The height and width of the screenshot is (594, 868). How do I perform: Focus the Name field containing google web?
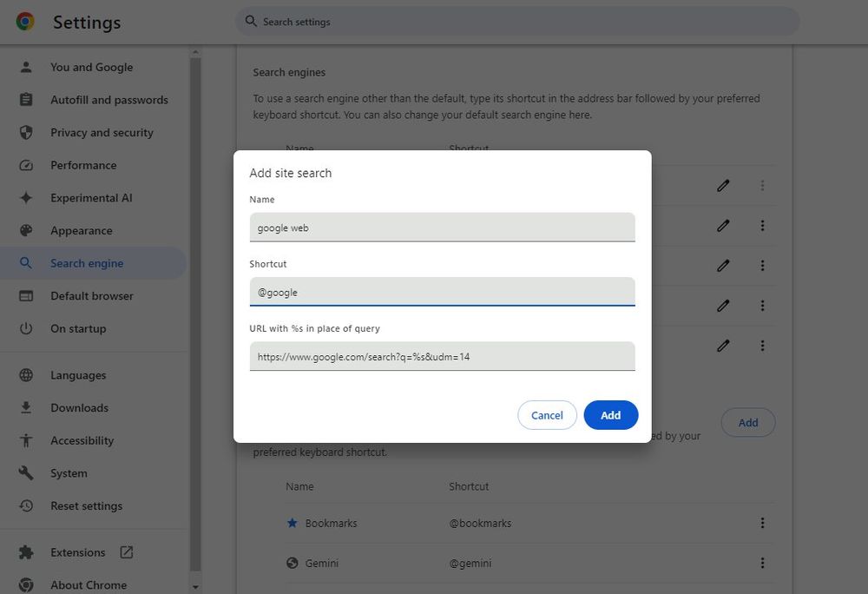443,227
